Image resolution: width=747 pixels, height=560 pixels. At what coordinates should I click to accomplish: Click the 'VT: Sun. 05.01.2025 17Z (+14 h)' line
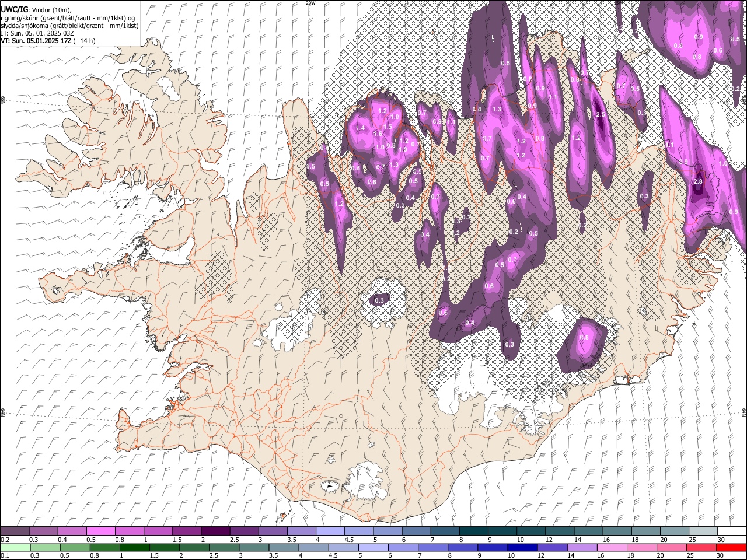point(48,41)
